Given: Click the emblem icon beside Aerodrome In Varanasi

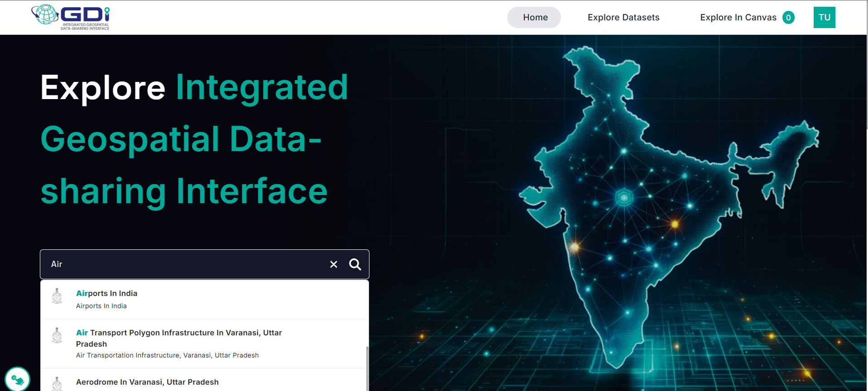Looking at the screenshot, I should (57, 384).
